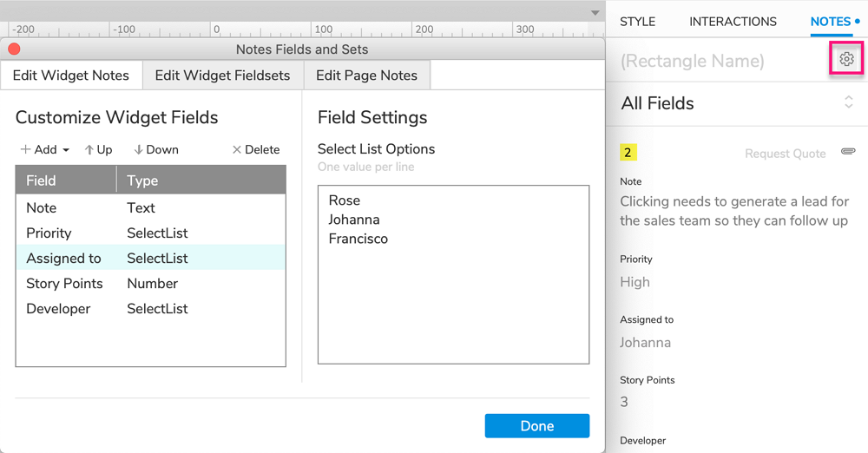
Task: Click in the Select List Options textbox
Action: (453, 295)
